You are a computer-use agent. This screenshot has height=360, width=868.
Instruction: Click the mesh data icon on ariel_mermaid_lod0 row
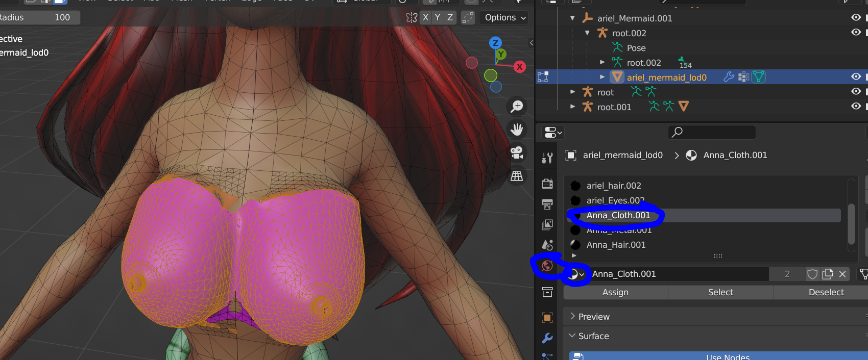[x=758, y=77]
